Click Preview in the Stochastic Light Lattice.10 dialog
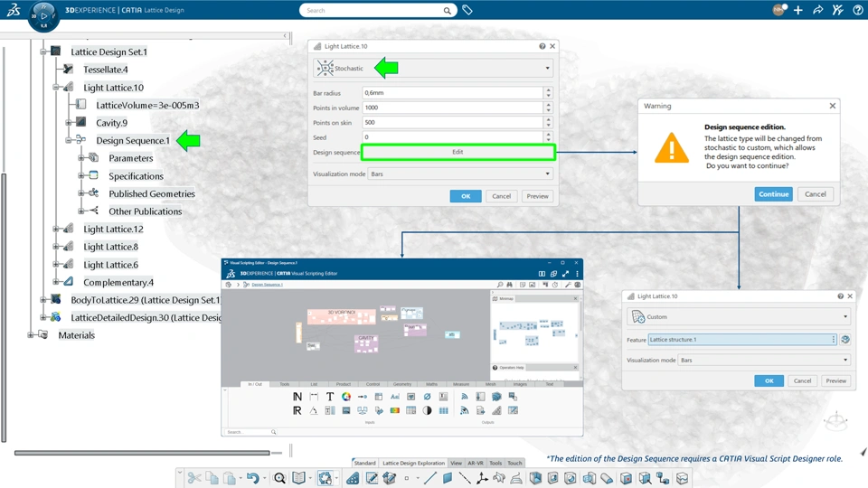The height and width of the screenshot is (488, 868). (537, 196)
